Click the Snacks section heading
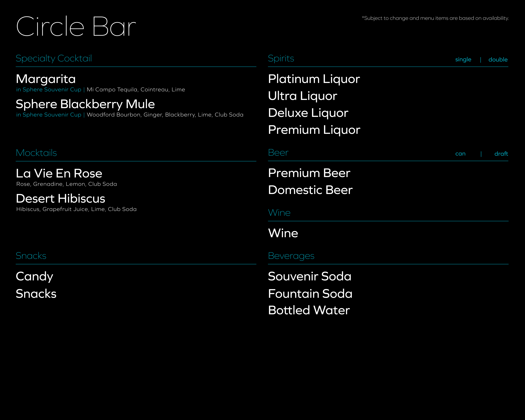The height and width of the screenshot is (420, 525). (x=31, y=256)
